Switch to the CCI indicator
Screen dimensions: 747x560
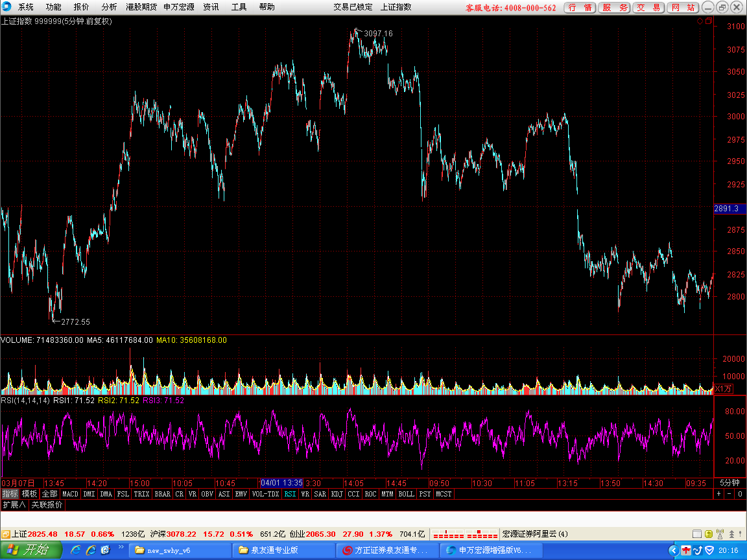pos(353,495)
